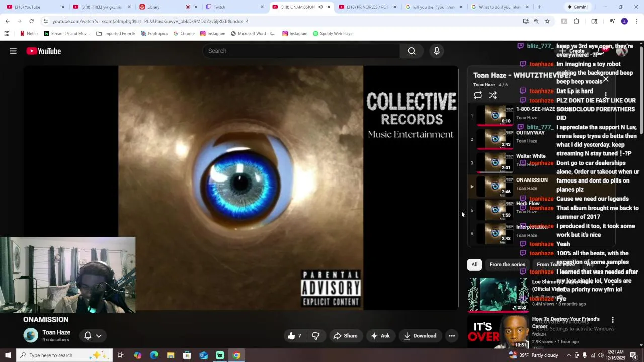This screenshot has height=362, width=644.
Task: Click the browser address bar URL
Action: pos(150,21)
